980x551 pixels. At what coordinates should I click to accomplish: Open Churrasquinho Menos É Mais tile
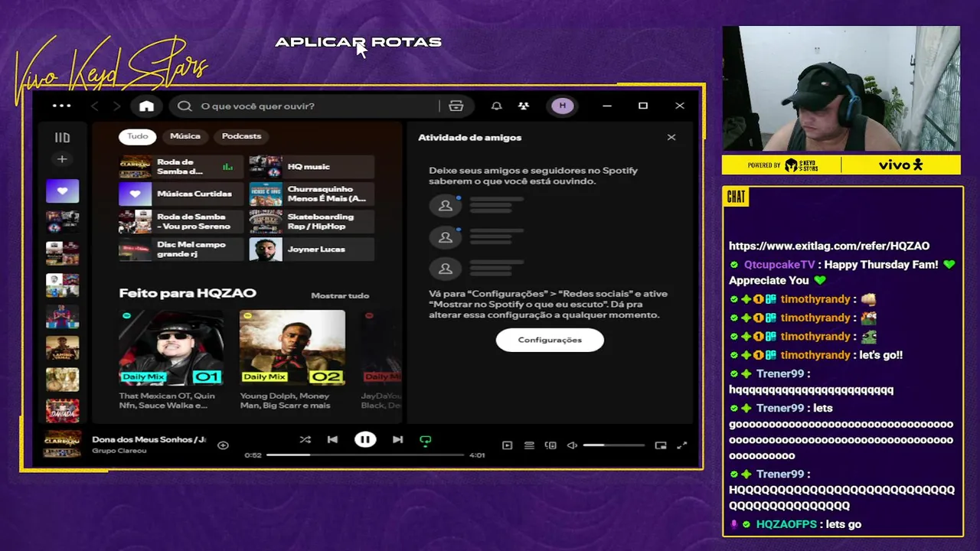pyautogui.click(x=312, y=194)
